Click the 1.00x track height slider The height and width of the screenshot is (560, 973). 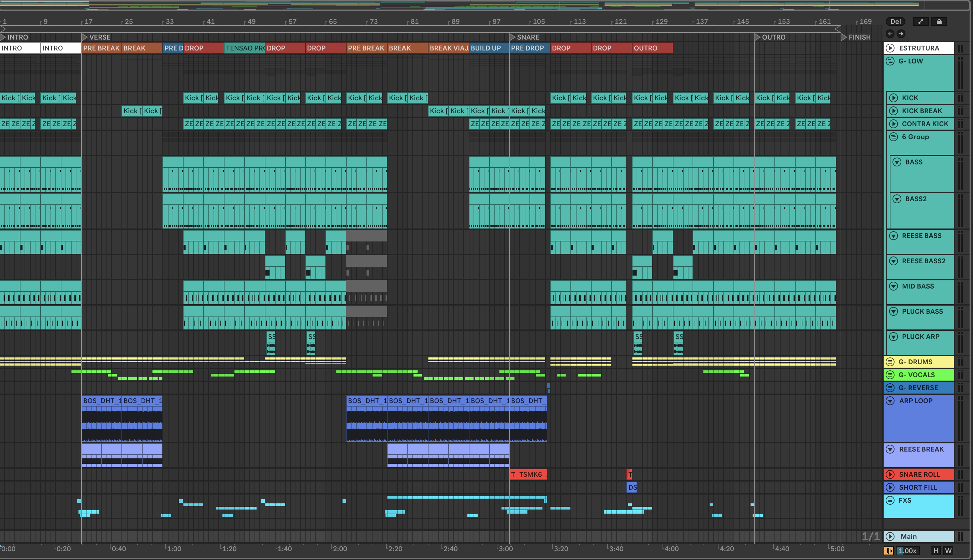[908, 551]
